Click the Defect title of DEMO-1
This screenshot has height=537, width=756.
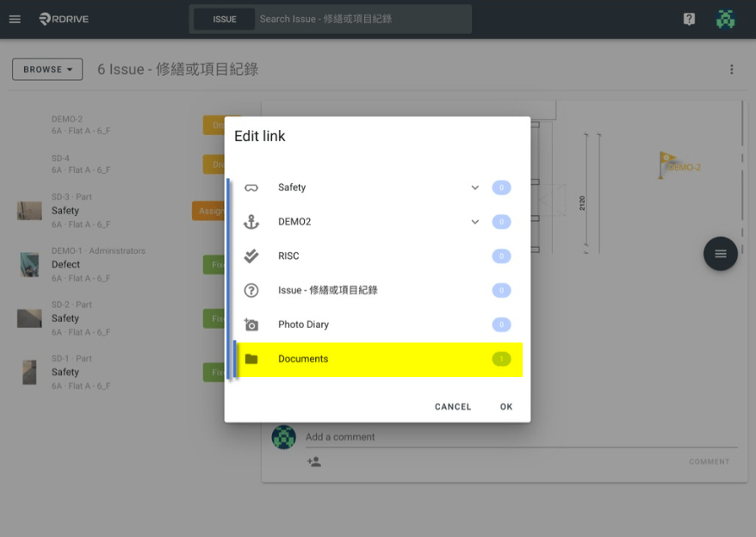pos(65,264)
